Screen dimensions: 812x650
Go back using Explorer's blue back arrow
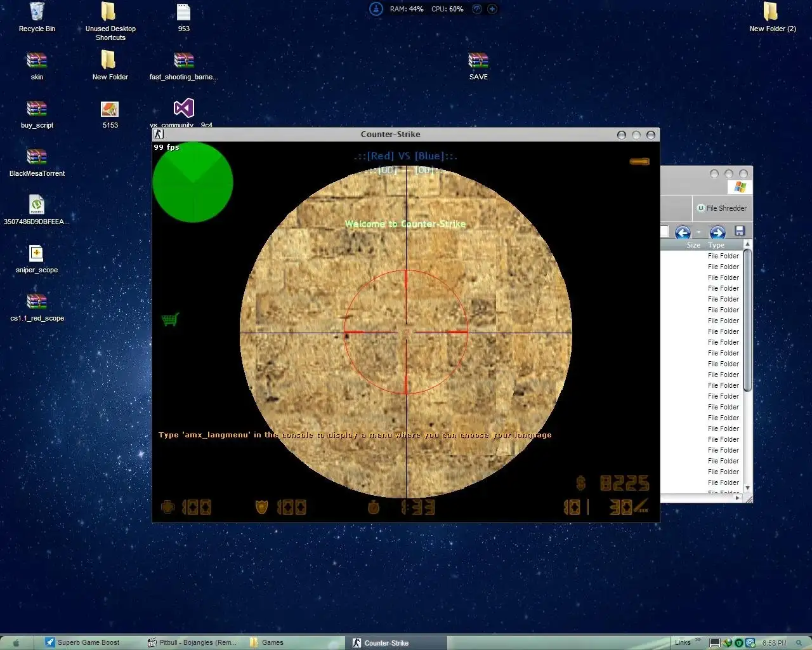click(683, 232)
